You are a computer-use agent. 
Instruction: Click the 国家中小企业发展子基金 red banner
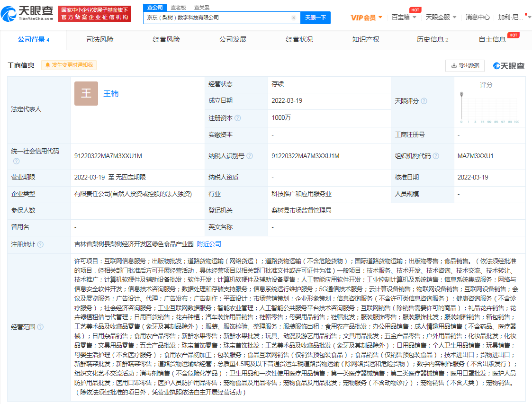point(94,14)
